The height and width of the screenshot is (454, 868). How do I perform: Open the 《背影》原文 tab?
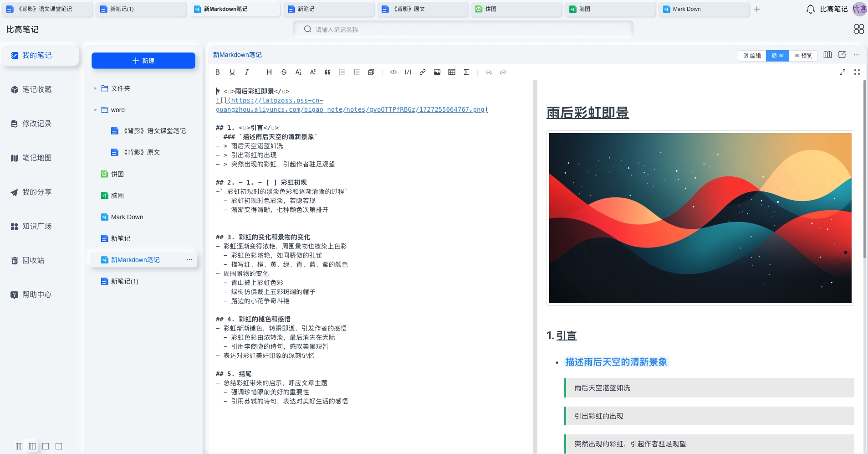point(422,9)
